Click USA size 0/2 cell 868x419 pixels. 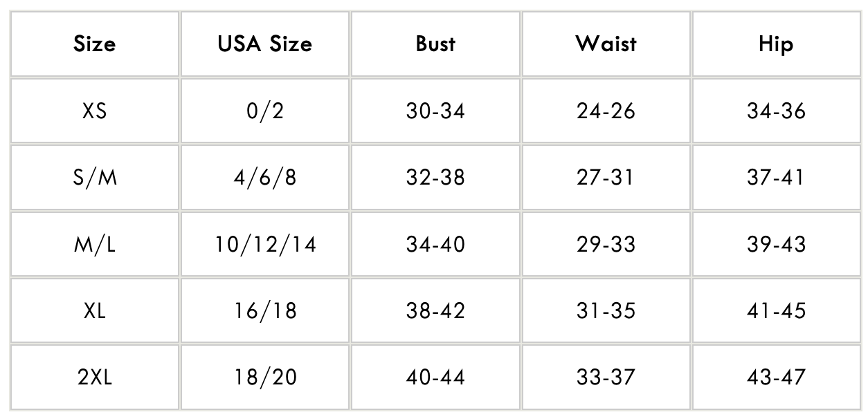[x=264, y=111]
